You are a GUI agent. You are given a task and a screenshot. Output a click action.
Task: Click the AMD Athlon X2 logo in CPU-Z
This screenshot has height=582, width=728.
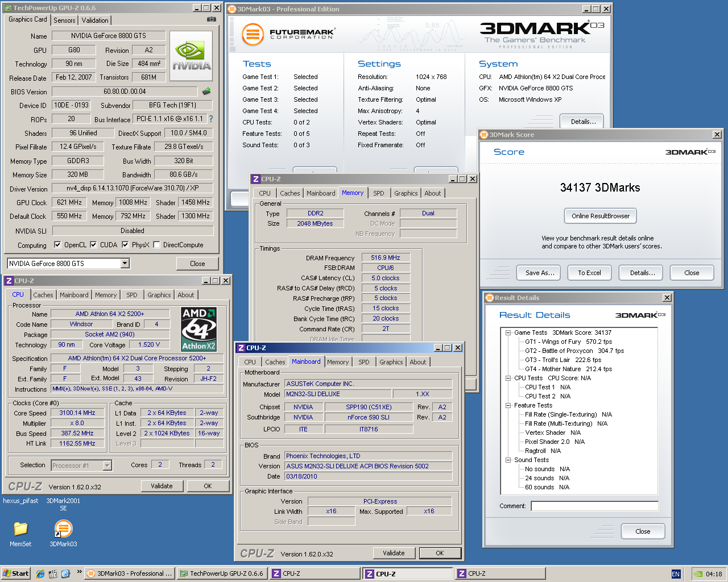point(198,329)
